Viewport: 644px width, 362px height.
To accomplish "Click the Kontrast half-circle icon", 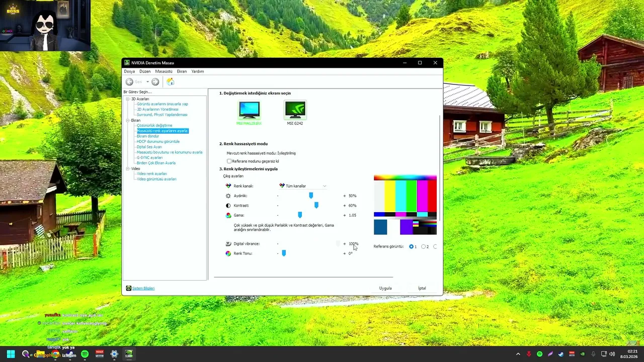I will coord(228,206).
